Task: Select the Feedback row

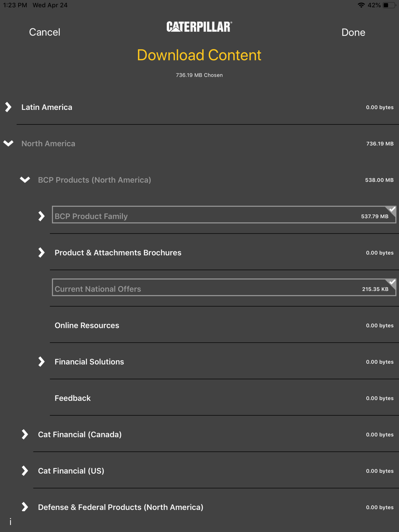Action: pos(224,398)
